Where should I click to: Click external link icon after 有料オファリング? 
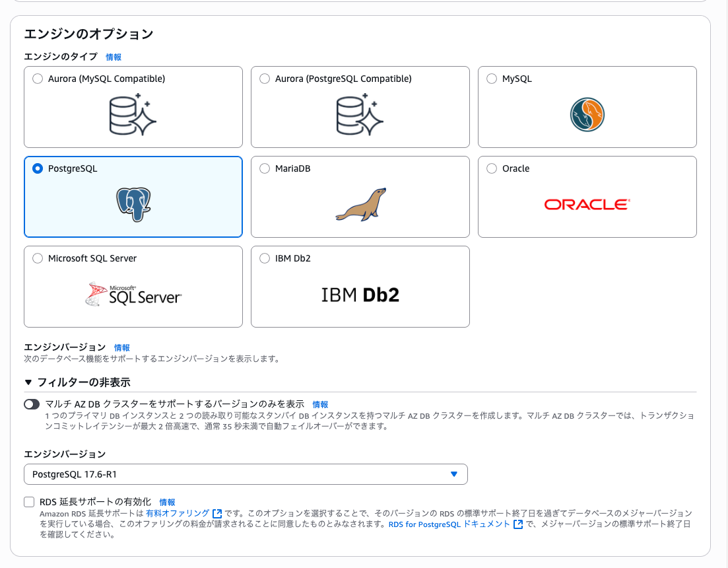pyautogui.click(x=217, y=514)
